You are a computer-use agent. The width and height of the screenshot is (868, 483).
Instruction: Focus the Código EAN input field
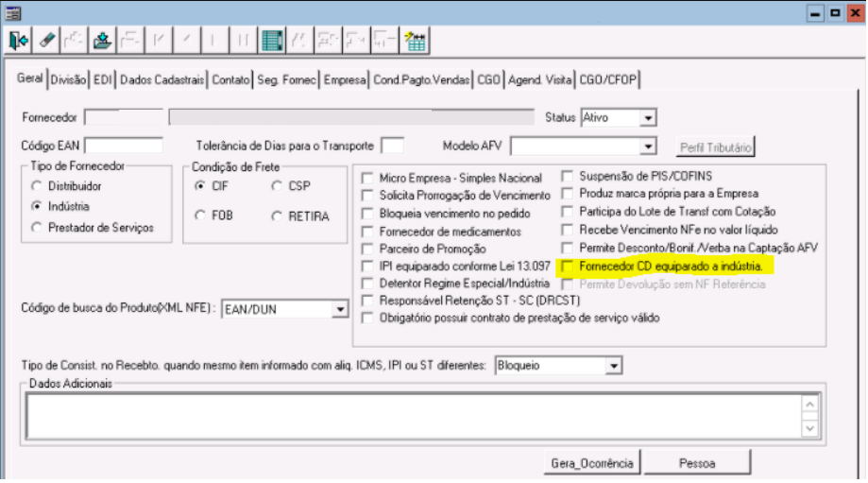[124, 146]
